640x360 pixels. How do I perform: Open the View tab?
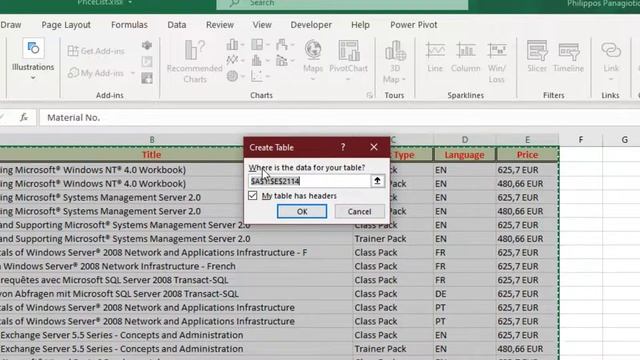tap(262, 25)
